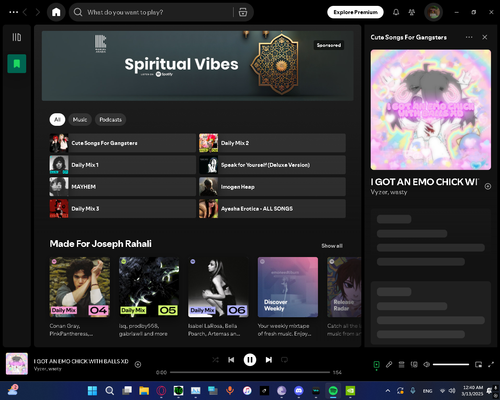Screen dimensions: 500x400
Task: Open Discord from the taskbar
Action: [299, 391]
